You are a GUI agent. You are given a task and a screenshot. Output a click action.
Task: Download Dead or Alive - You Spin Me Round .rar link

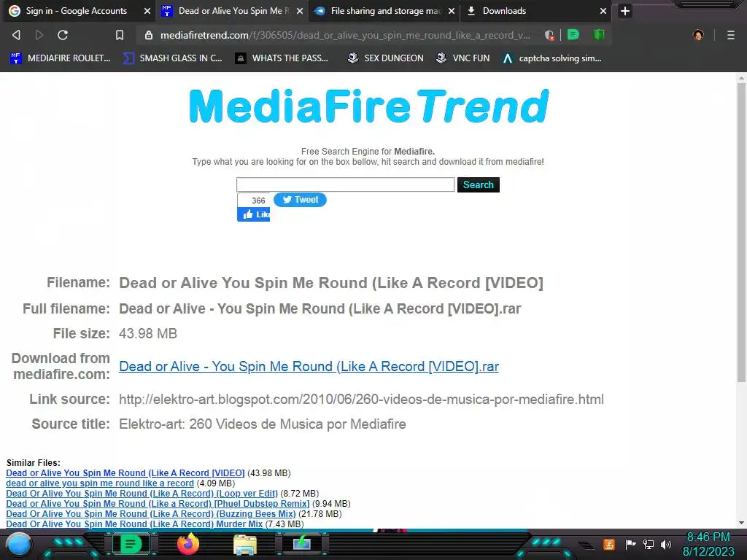pos(309,366)
